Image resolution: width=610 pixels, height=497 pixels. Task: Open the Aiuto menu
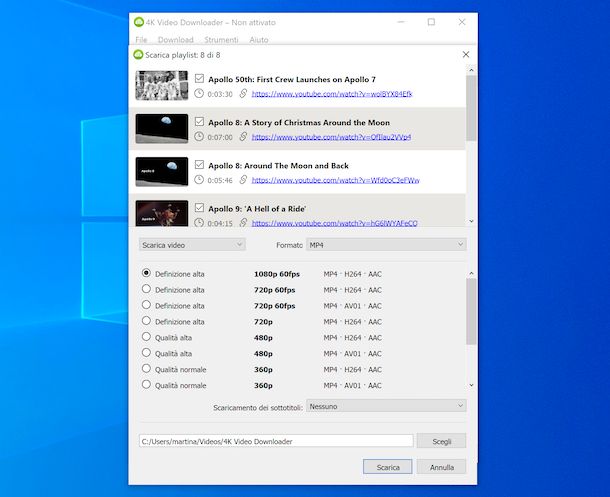[x=259, y=40]
